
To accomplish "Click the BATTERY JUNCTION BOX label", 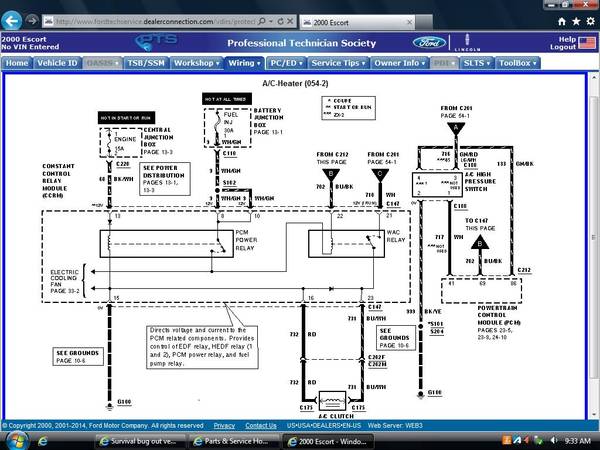I will (x=268, y=117).
